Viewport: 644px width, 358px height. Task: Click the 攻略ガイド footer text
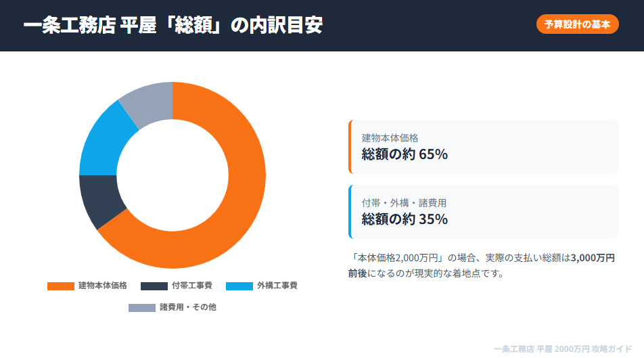pyautogui.click(x=612, y=349)
